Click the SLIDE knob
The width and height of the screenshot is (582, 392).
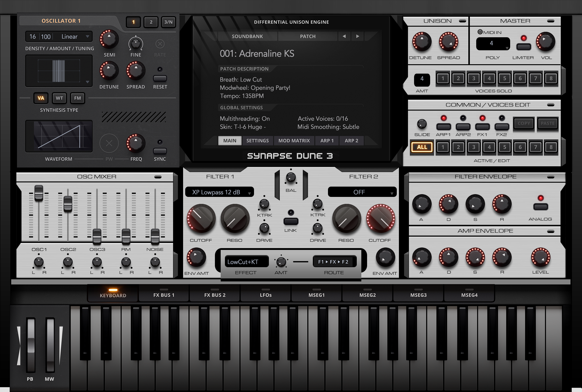[422, 124]
